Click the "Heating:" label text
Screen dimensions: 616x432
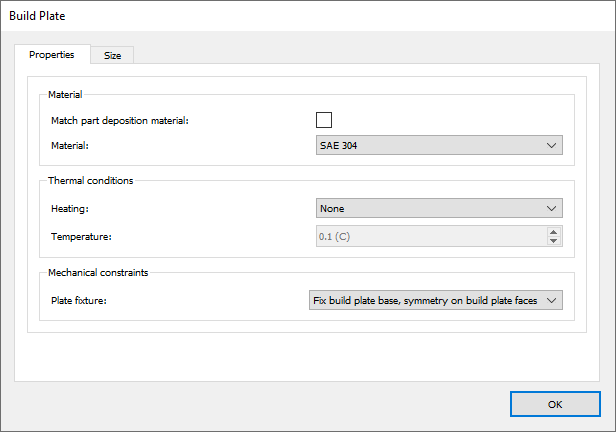click(70, 208)
